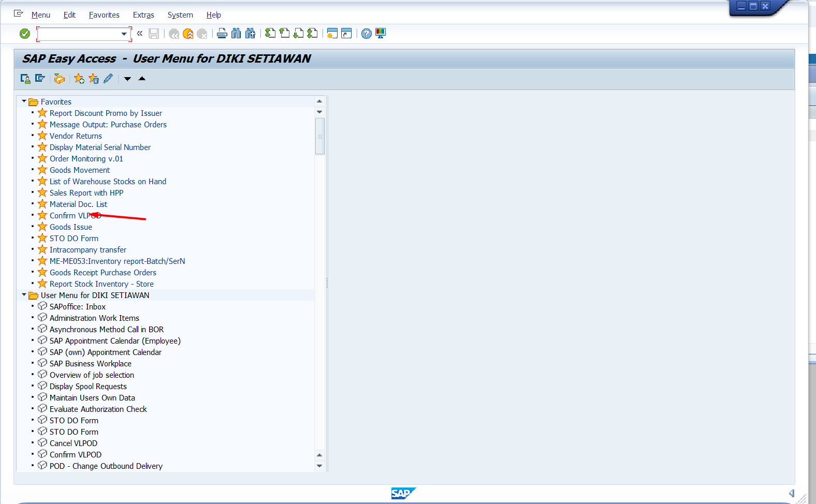Open the transaction command field dropdown
816x504 pixels.
[x=124, y=34]
